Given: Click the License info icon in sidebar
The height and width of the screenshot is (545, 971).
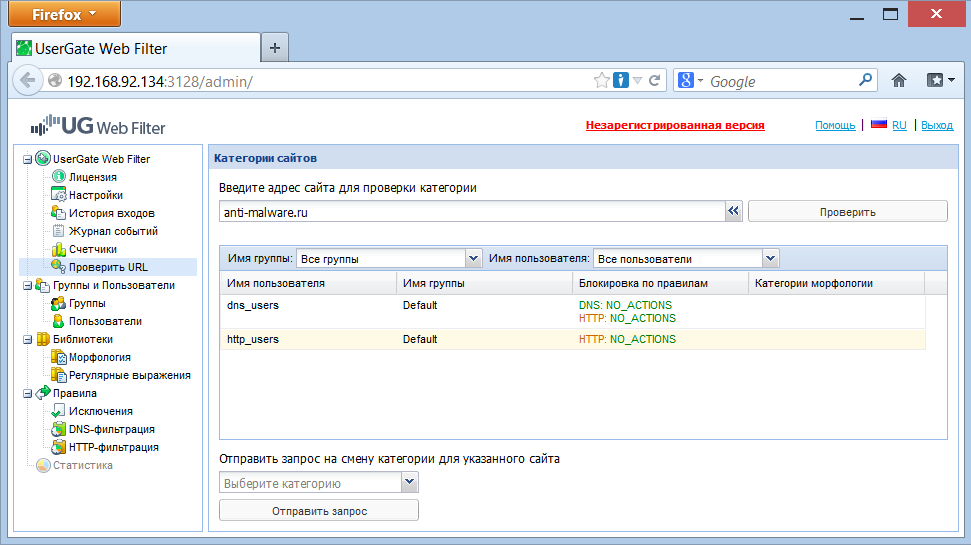Looking at the screenshot, I should 59,177.
